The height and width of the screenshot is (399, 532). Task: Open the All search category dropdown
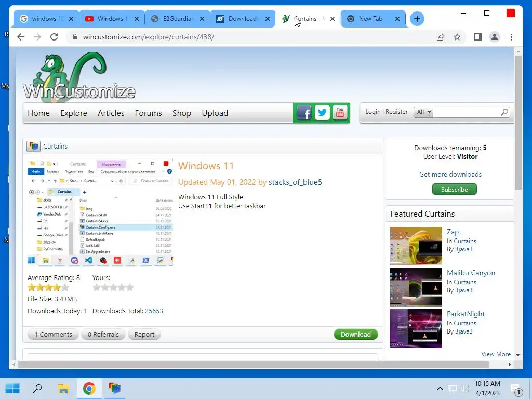(423, 112)
